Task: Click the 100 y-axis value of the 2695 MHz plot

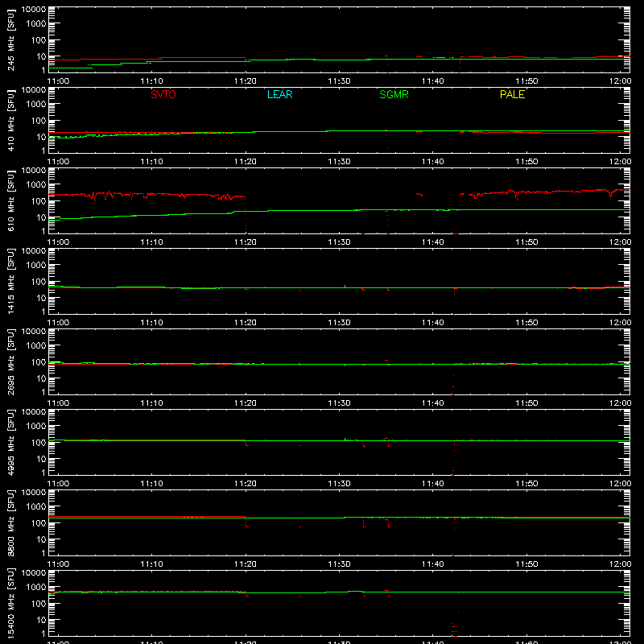Action: point(39,361)
